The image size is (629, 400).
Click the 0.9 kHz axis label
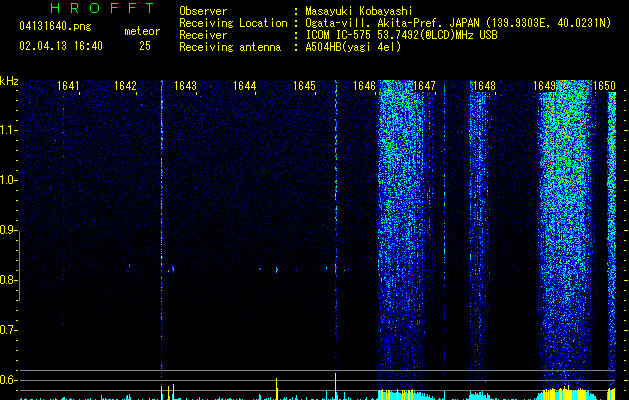coord(8,230)
